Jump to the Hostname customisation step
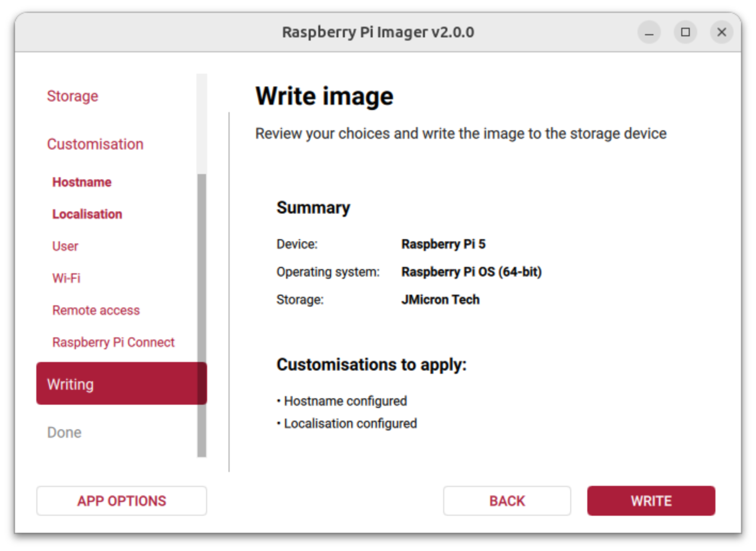Image resolution: width=756 pixels, height=551 pixels. coord(82,182)
